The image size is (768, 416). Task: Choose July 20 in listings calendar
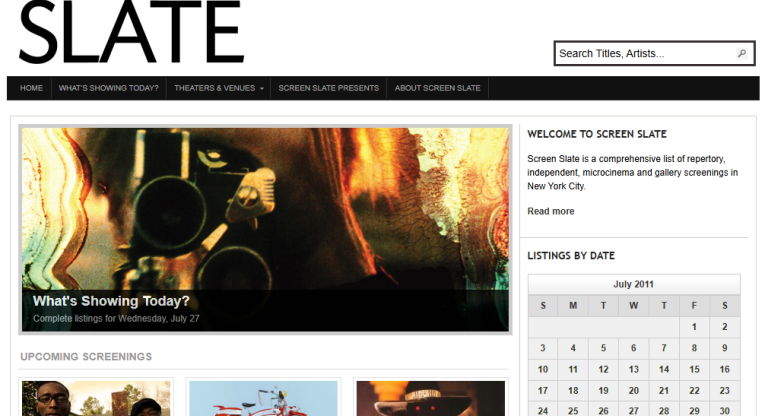pyautogui.click(x=633, y=391)
